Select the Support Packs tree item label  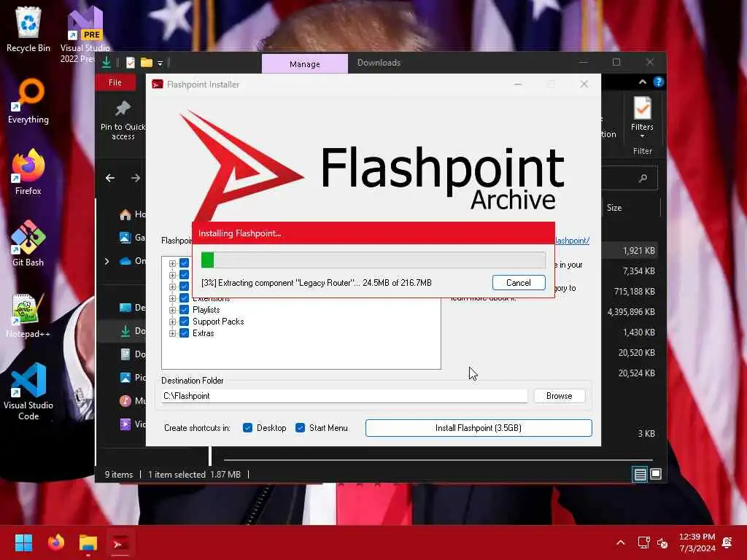pos(218,322)
